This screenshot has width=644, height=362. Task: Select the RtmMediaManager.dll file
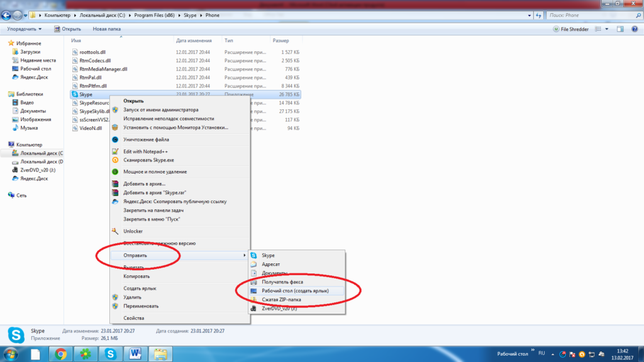coord(103,69)
